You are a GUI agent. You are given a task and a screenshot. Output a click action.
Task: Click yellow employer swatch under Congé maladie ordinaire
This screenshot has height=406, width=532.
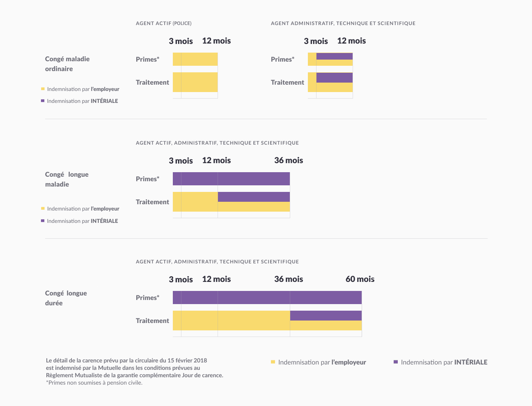pos(43,89)
